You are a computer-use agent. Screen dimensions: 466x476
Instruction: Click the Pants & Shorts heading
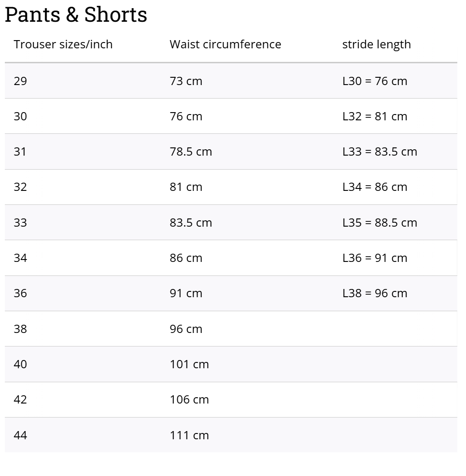click(76, 14)
